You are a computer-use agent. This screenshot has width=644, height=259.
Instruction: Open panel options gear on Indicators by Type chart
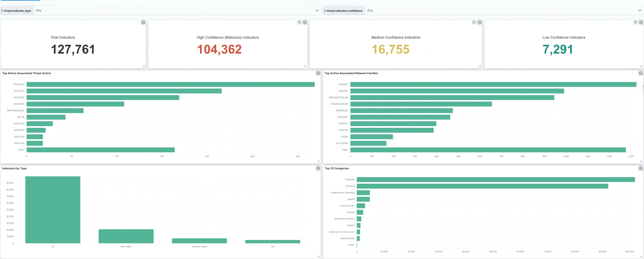(x=318, y=168)
